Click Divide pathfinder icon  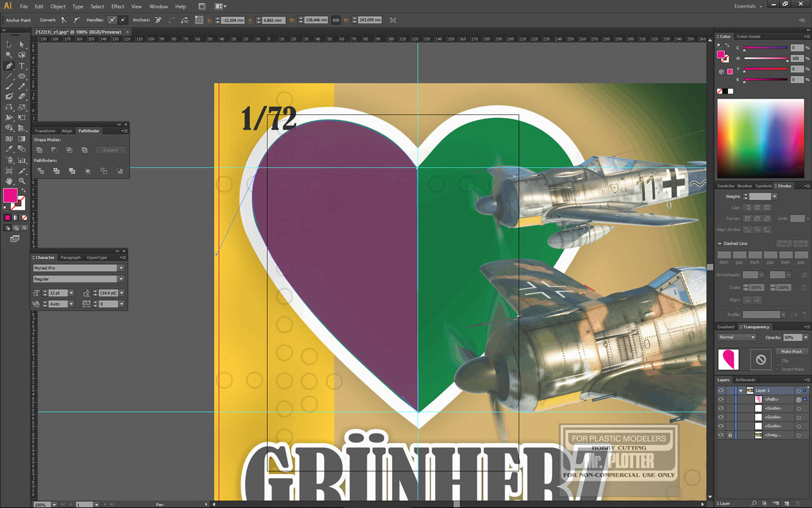coord(40,171)
